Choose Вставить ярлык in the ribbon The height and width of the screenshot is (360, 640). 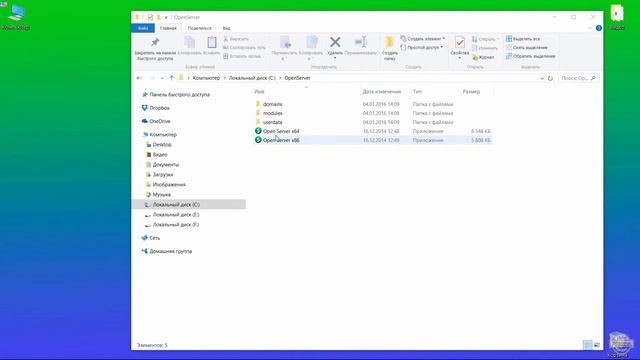click(242, 56)
